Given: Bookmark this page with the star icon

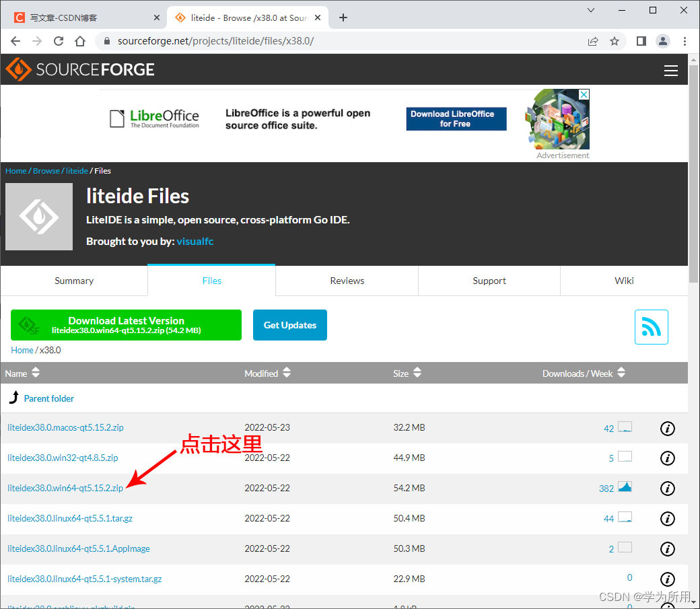Looking at the screenshot, I should point(615,42).
